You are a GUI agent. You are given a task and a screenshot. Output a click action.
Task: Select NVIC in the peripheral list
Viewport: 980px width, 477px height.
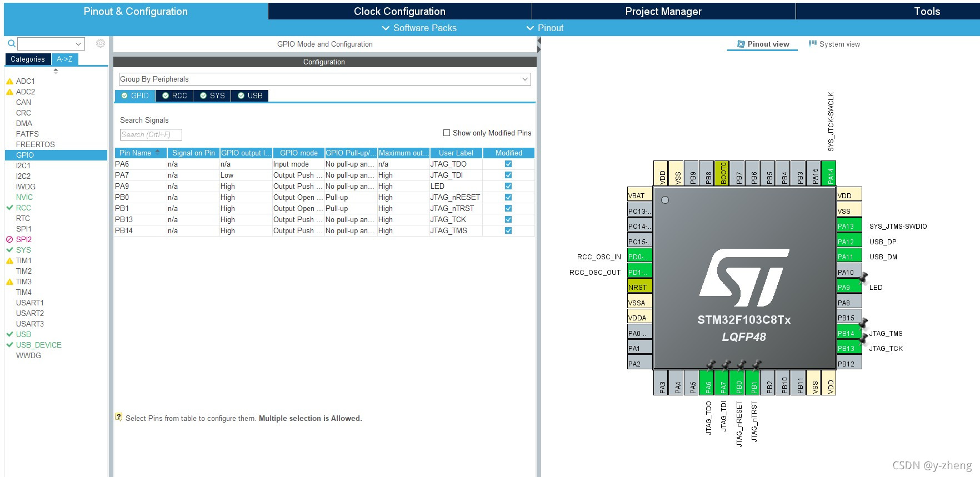tap(24, 197)
